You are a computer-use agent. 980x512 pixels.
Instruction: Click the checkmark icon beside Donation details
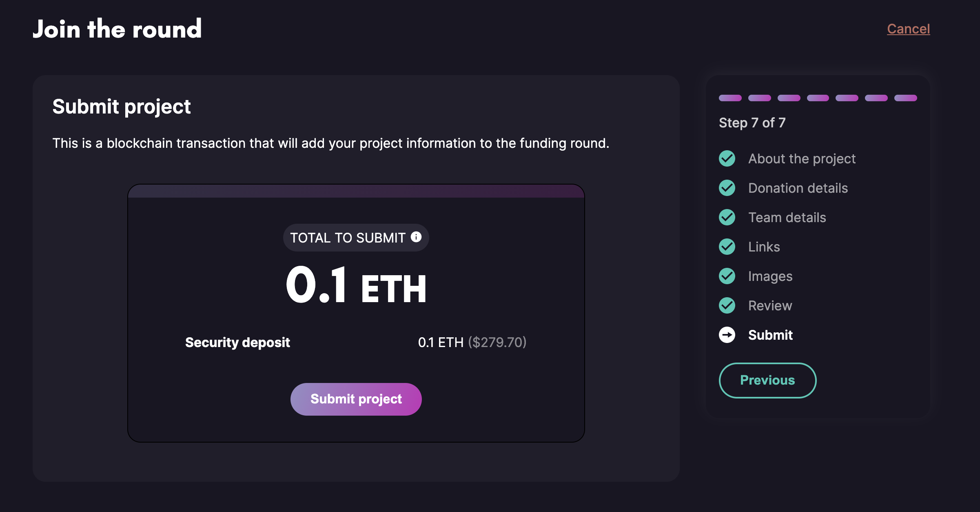coord(727,188)
